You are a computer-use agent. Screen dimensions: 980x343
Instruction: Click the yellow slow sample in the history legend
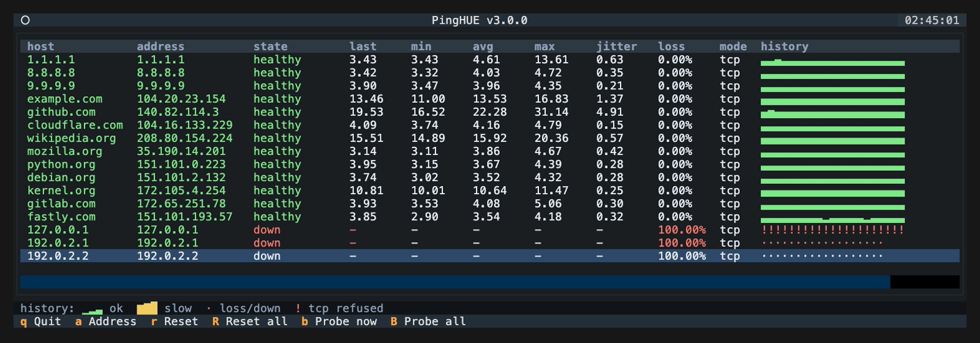click(147, 308)
